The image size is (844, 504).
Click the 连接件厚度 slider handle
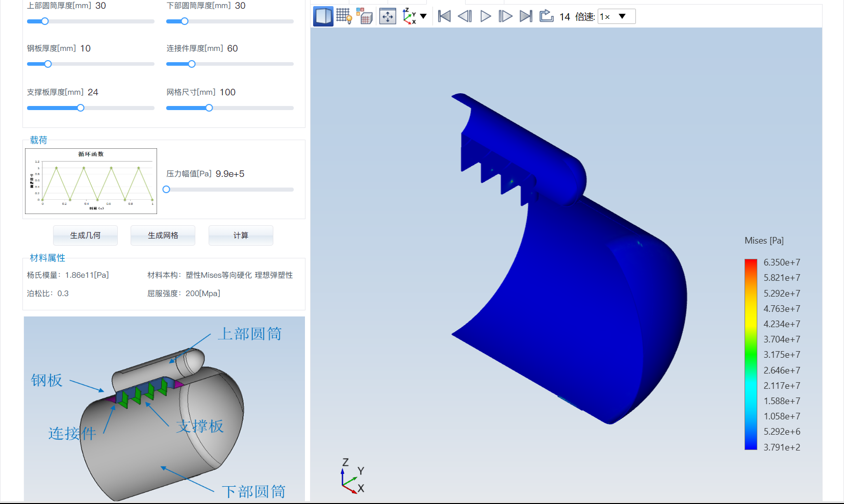192,64
